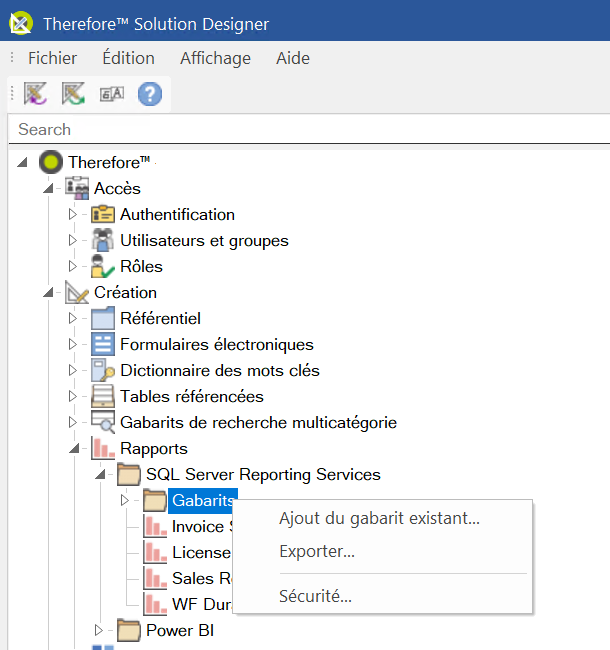Screen dimensions: 610x650
Task: Click the Tables référencées drawer icon
Action: point(103,396)
